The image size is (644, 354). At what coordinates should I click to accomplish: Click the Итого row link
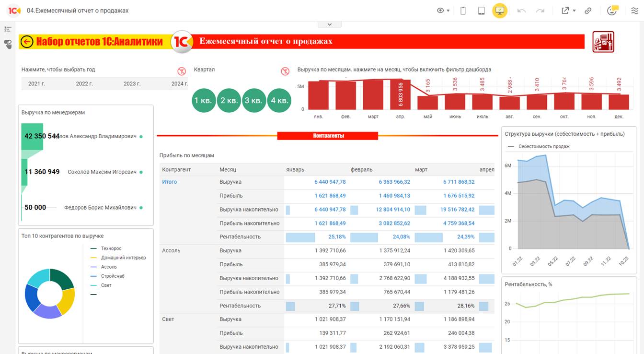(x=170, y=182)
